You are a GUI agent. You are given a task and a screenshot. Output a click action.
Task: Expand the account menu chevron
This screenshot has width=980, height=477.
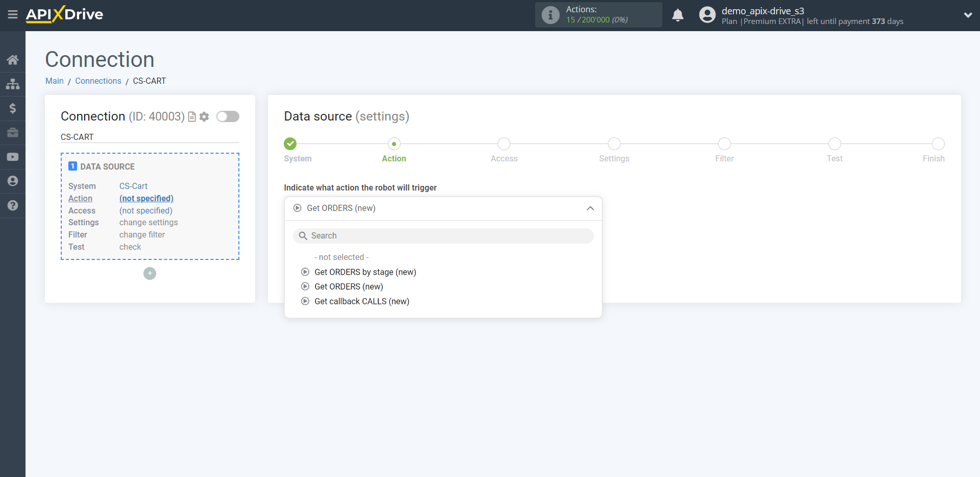click(968, 15)
